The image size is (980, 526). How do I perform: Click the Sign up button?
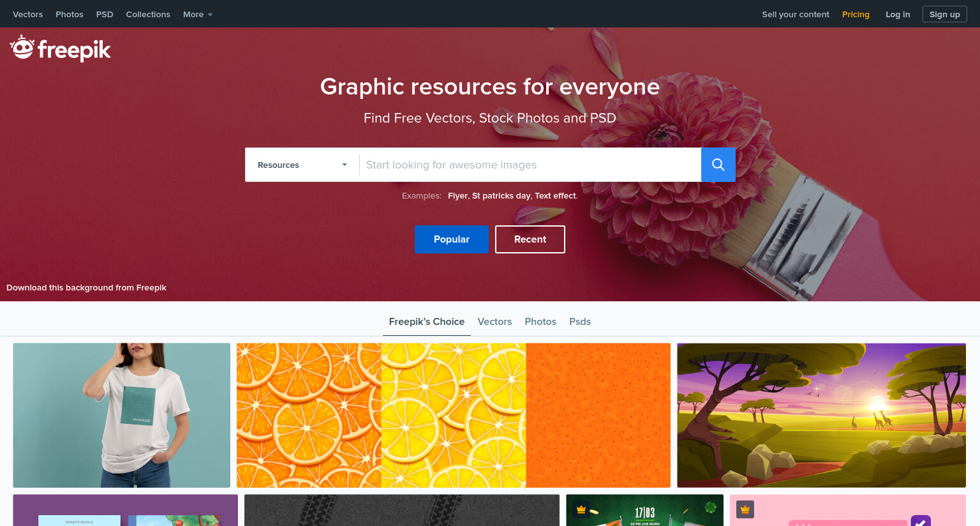(945, 14)
